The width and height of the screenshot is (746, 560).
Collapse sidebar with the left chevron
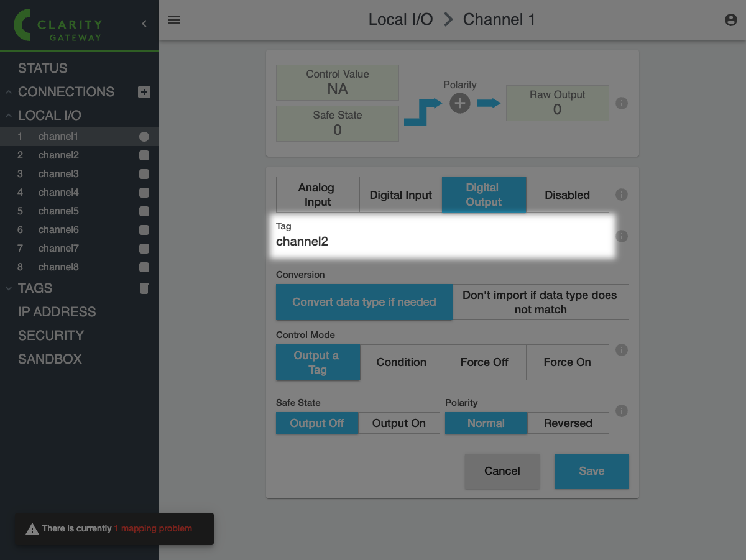tap(144, 24)
